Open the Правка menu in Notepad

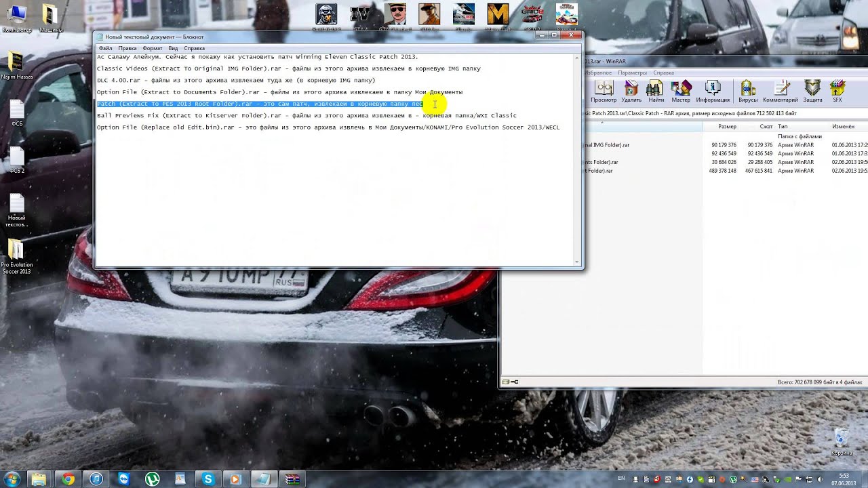[x=127, y=48]
